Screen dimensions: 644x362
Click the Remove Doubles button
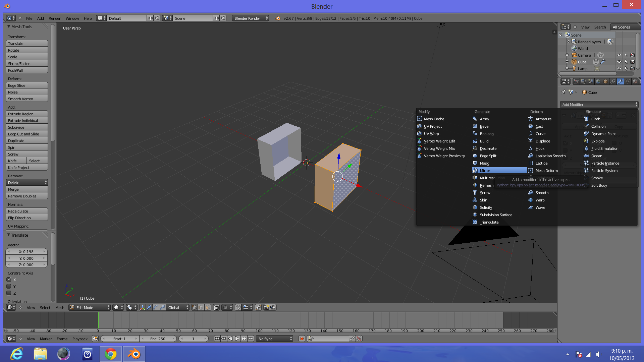click(27, 196)
